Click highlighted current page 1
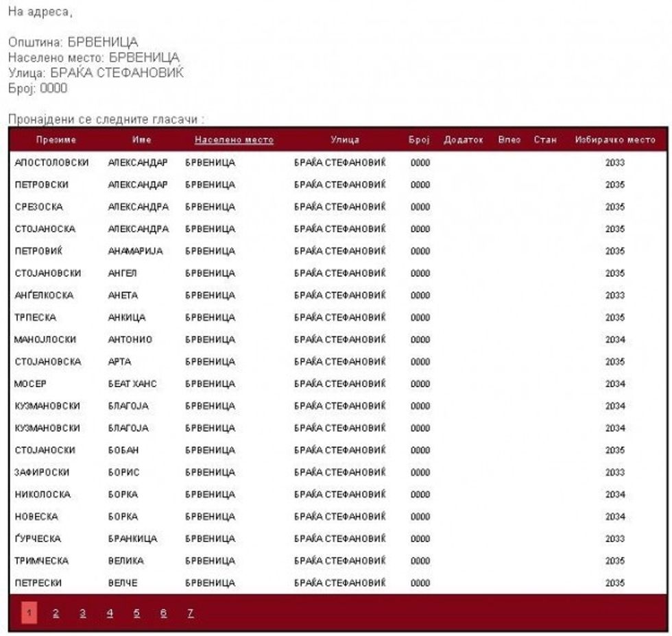The height and width of the screenshot is (636, 672). [x=29, y=612]
